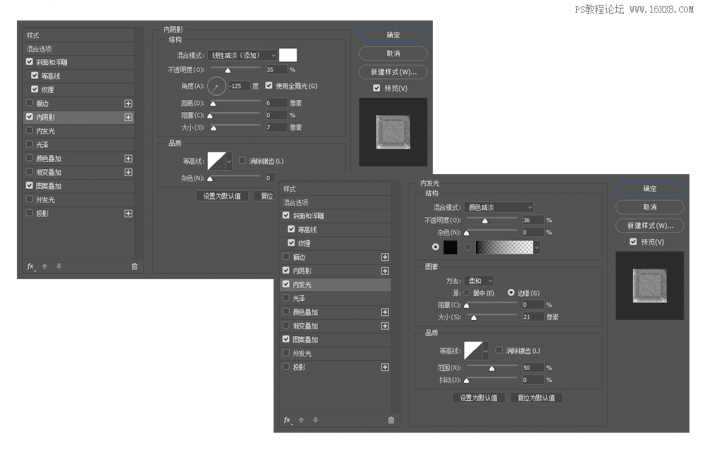Click the angle dial in Inner Shadow dialog

click(216, 86)
